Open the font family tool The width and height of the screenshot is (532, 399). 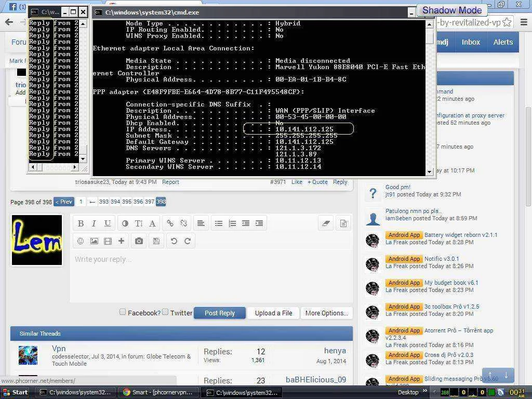(x=152, y=223)
